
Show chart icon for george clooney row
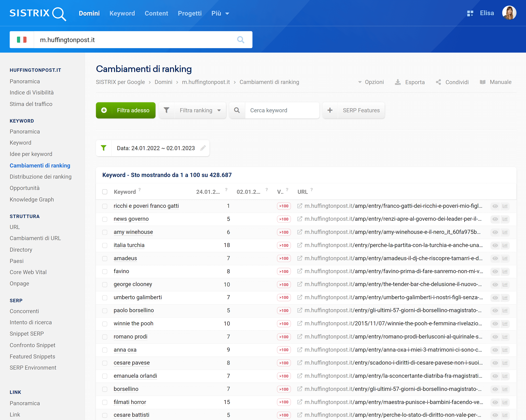pos(505,284)
